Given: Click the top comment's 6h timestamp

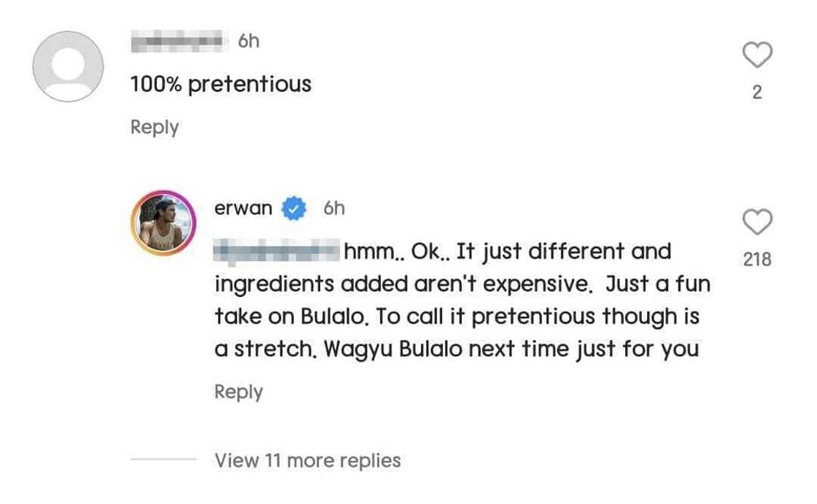Looking at the screenshot, I should pyautogui.click(x=249, y=42).
